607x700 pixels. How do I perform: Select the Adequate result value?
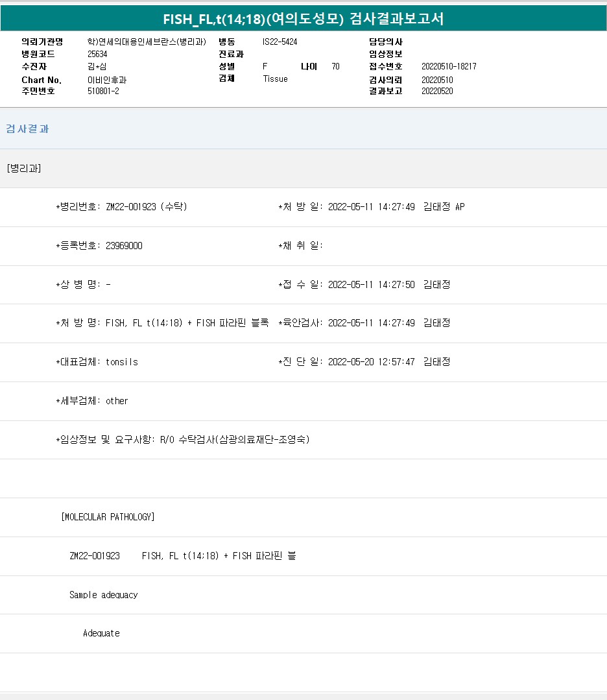pos(101,633)
